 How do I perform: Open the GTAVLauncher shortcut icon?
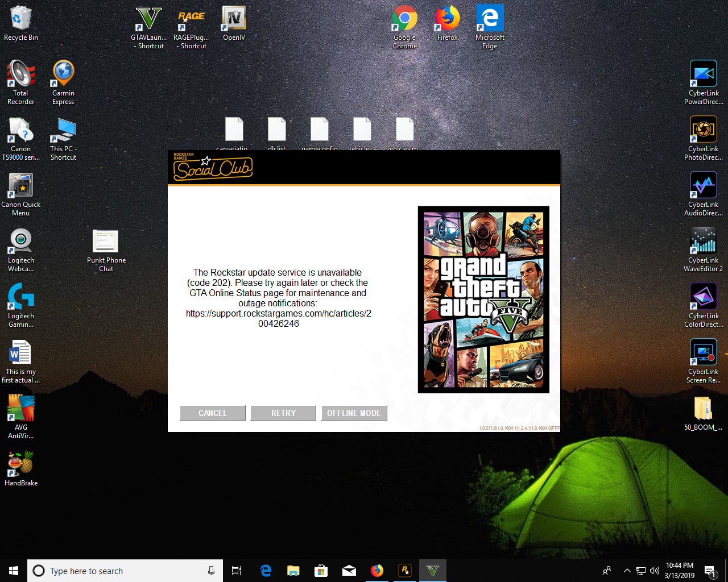click(x=149, y=27)
